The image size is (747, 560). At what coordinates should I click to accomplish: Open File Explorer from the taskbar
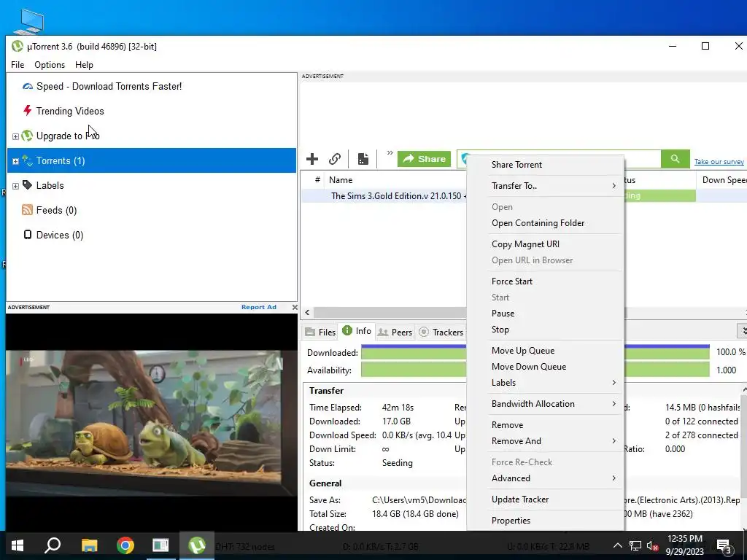(89, 545)
